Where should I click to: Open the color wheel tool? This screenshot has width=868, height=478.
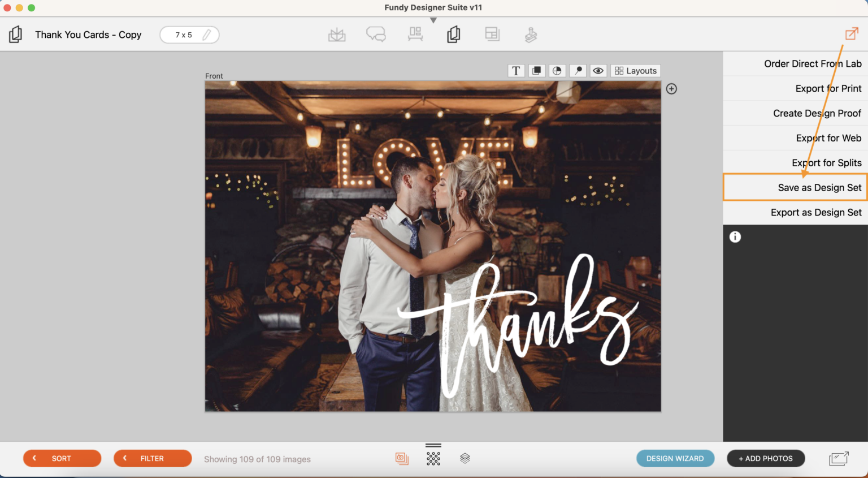pyautogui.click(x=557, y=70)
